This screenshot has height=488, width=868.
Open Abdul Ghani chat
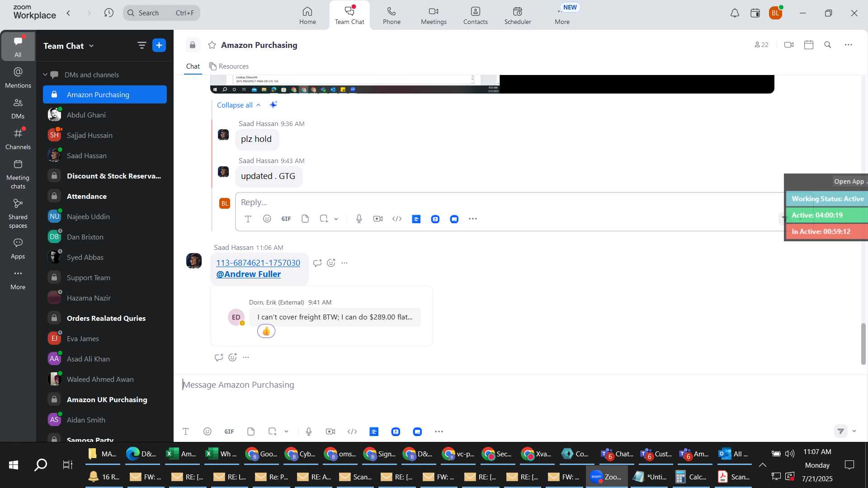(105, 115)
